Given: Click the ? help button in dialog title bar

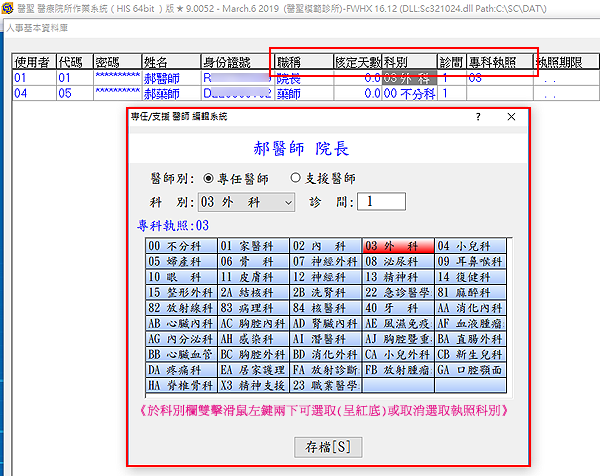Looking at the screenshot, I should pos(476,117).
